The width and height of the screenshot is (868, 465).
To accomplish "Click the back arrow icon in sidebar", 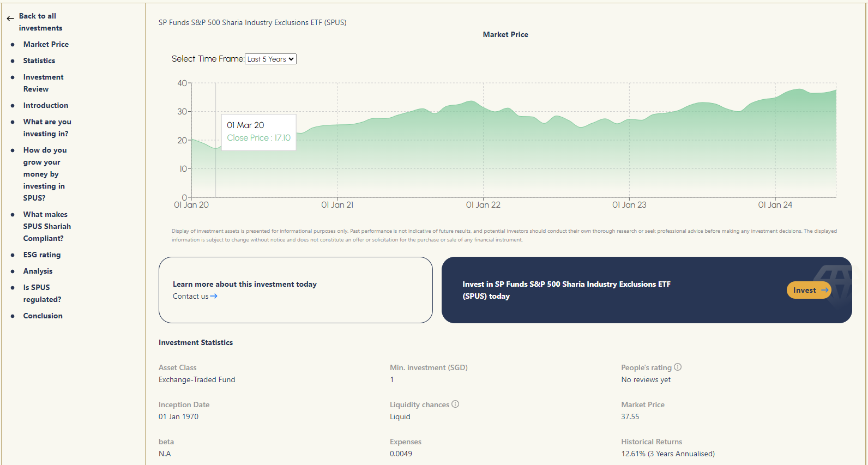I will click(x=10, y=19).
